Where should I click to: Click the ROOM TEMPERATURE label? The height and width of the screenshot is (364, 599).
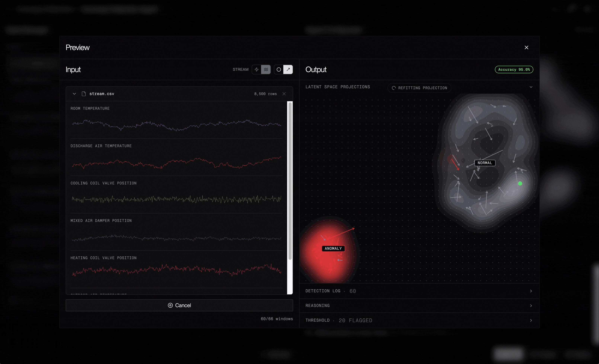(90, 108)
